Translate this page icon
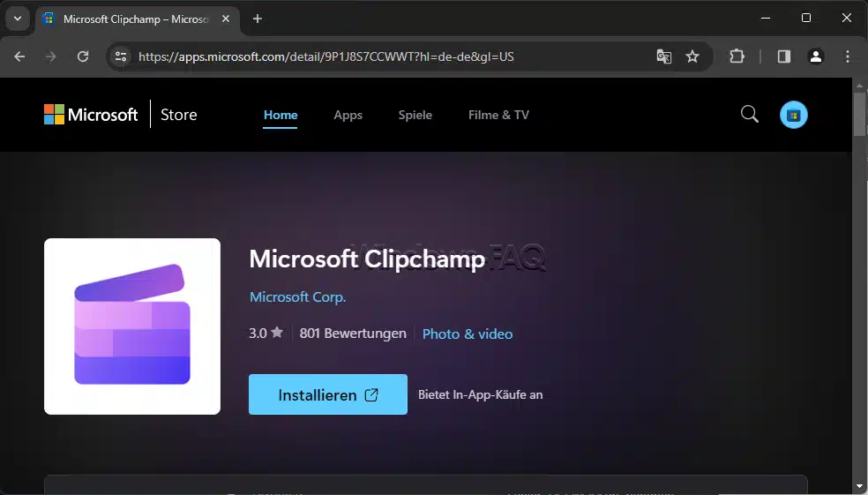Image resolution: width=868 pixels, height=495 pixels. (663, 56)
